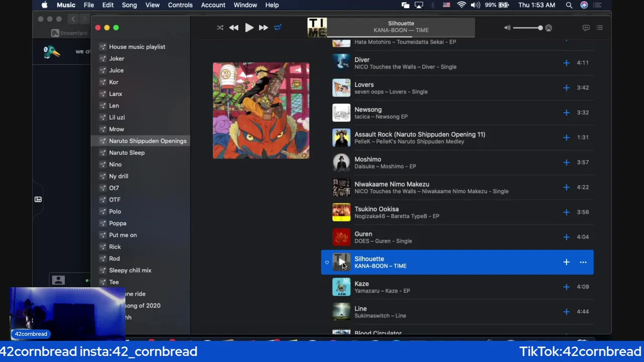Open the File menu
The height and width of the screenshot is (362, 644).
pyautogui.click(x=89, y=5)
